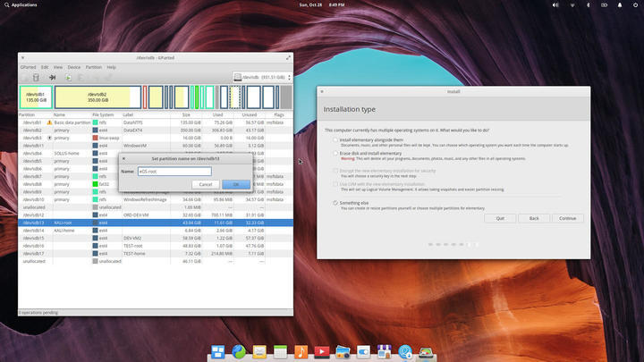Viewport: 644px width, 362px height.
Task: Click the key icon on the /dev/sdb3 row
Action: click(x=49, y=138)
